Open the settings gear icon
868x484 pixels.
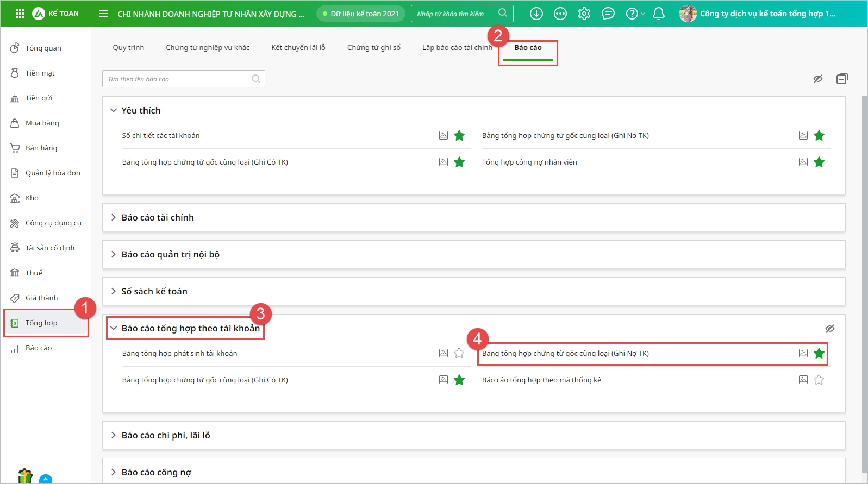pos(584,14)
